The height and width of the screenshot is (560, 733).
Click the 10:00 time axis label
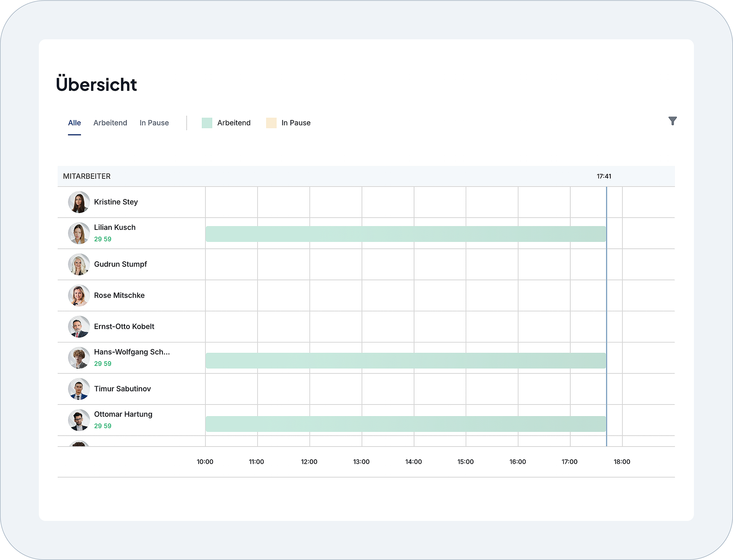click(x=205, y=462)
